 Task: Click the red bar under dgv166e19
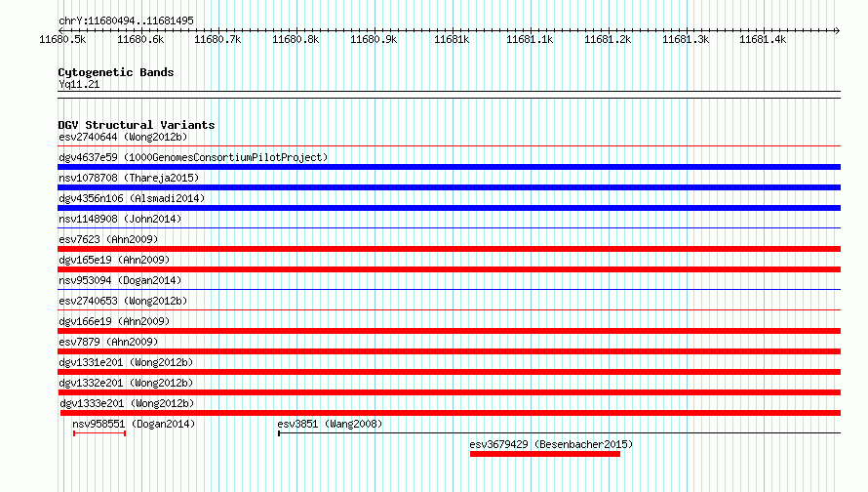(449, 331)
